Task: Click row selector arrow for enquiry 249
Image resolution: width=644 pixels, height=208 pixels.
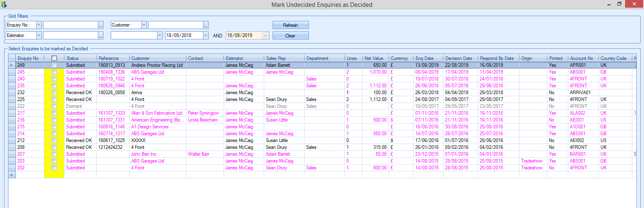Action: (12, 65)
